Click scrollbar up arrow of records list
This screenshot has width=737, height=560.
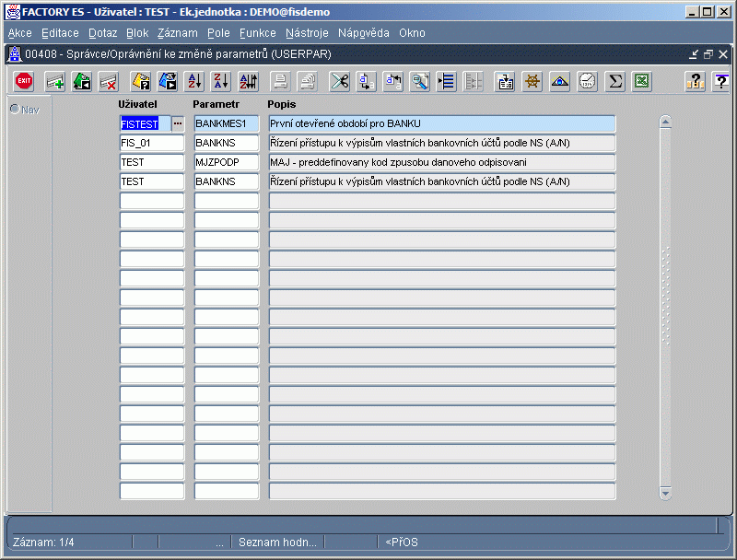665,122
